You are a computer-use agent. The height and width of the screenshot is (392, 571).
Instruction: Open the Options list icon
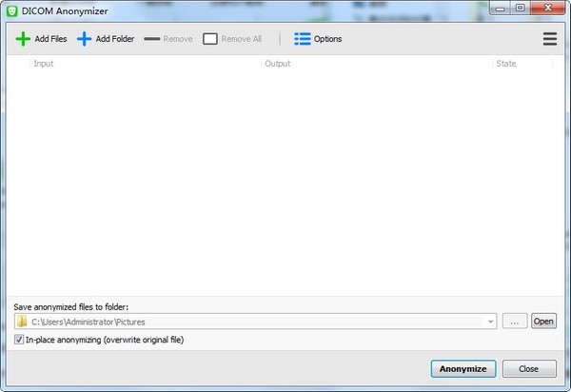tap(303, 39)
